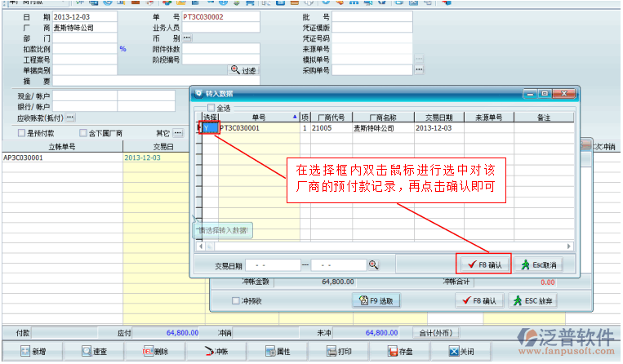Tick the 全选 select-all checkbox
The image size is (623, 364).
[x=211, y=108]
